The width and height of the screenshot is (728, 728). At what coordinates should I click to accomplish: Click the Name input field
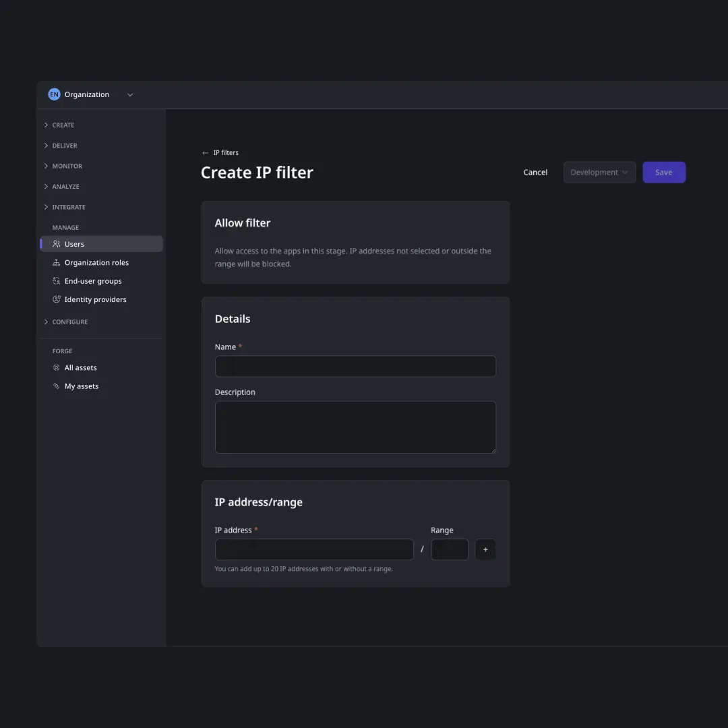click(x=355, y=366)
